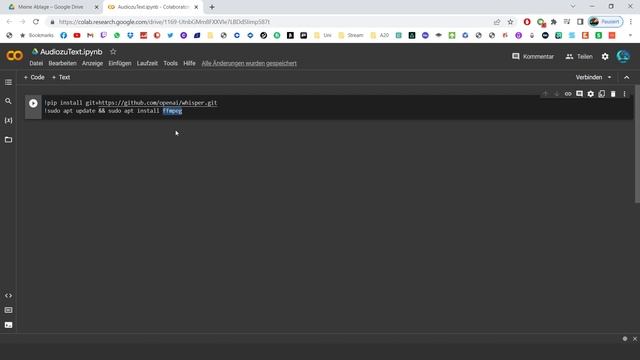Open the code snippets panel
The width and height of the screenshot is (640, 360).
[x=8, y=296]
